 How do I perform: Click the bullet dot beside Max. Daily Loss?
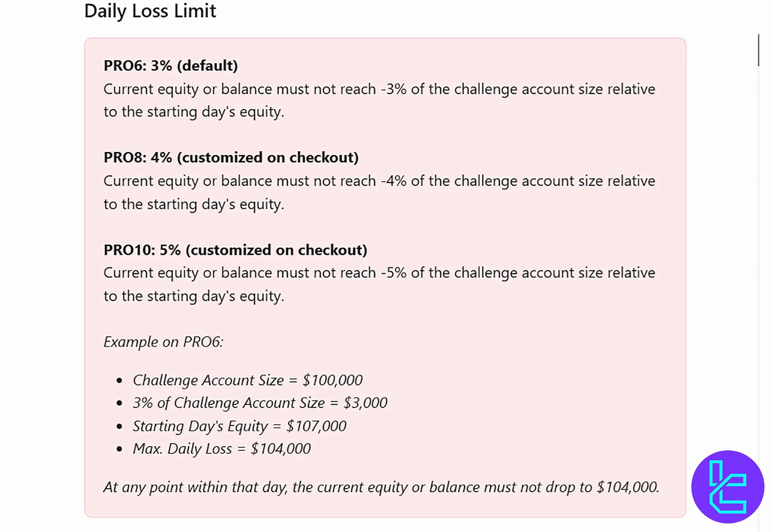[119, 449]
